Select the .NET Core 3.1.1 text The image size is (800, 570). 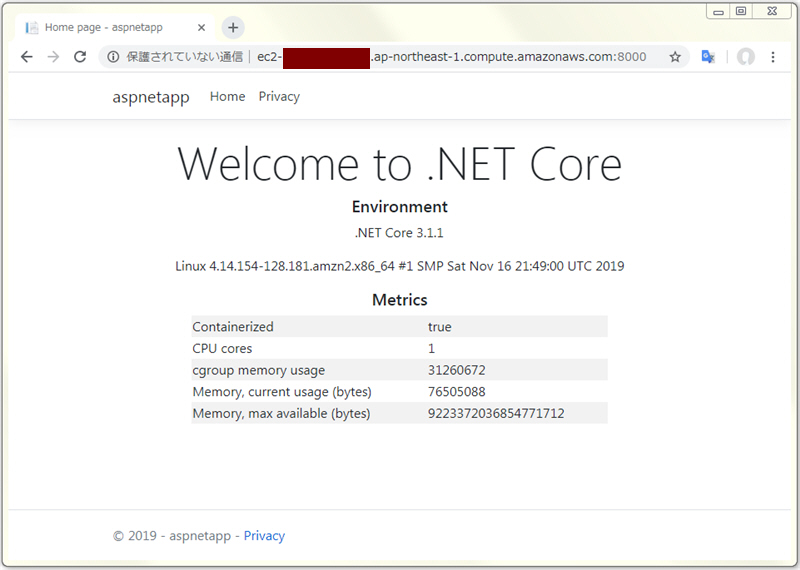point(399,233)
